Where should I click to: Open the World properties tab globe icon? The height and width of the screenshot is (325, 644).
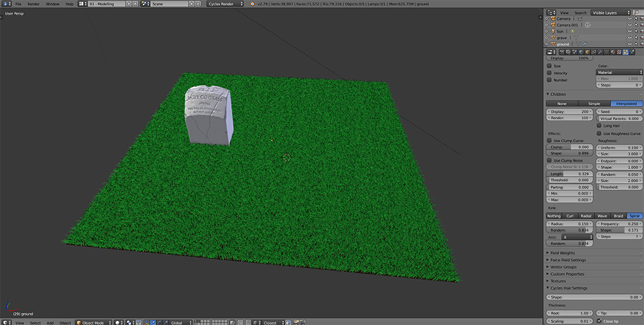tap(581, 52)
